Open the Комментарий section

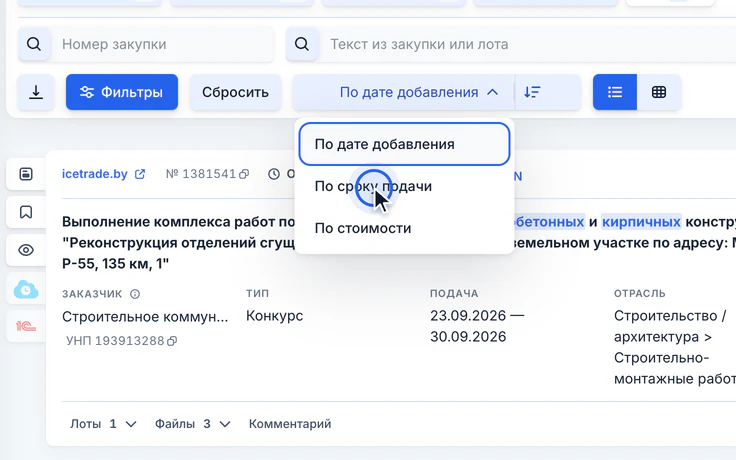click(x=290, y=424)
